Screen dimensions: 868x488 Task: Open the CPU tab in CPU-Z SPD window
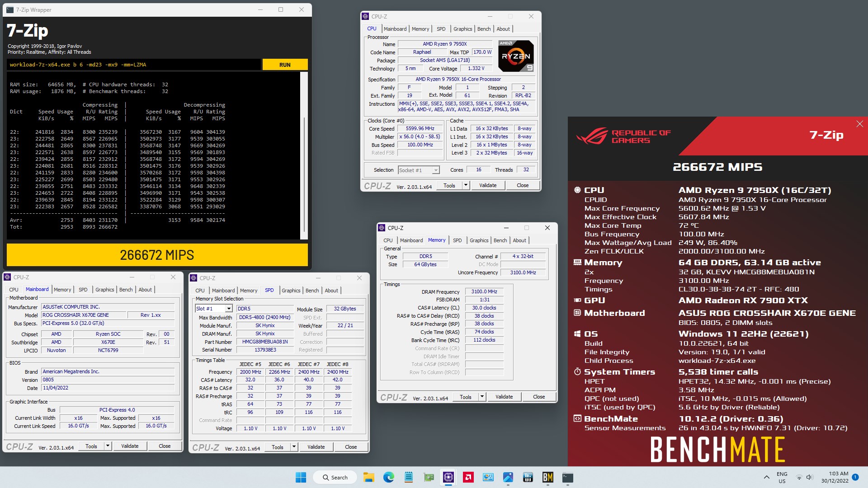pos(200,291)
